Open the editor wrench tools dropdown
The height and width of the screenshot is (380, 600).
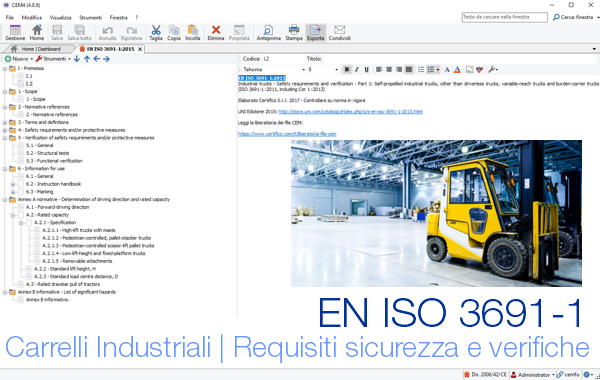(493, 70)
